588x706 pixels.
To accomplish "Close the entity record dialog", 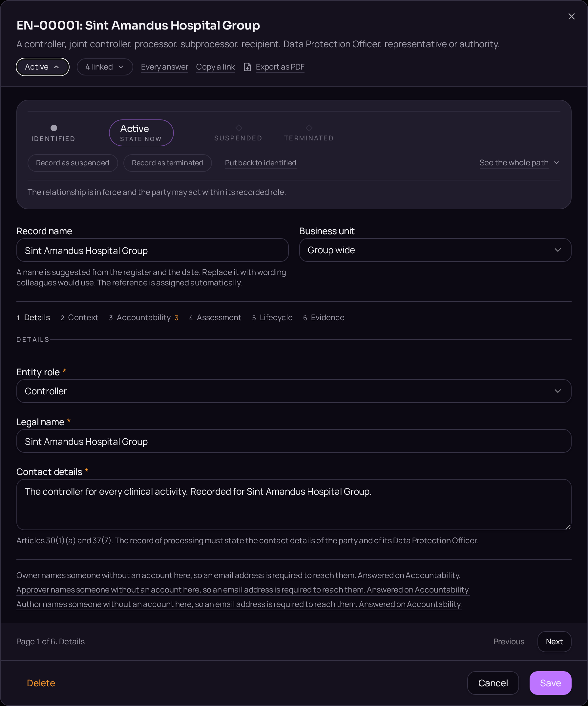I will coord(571,16).
